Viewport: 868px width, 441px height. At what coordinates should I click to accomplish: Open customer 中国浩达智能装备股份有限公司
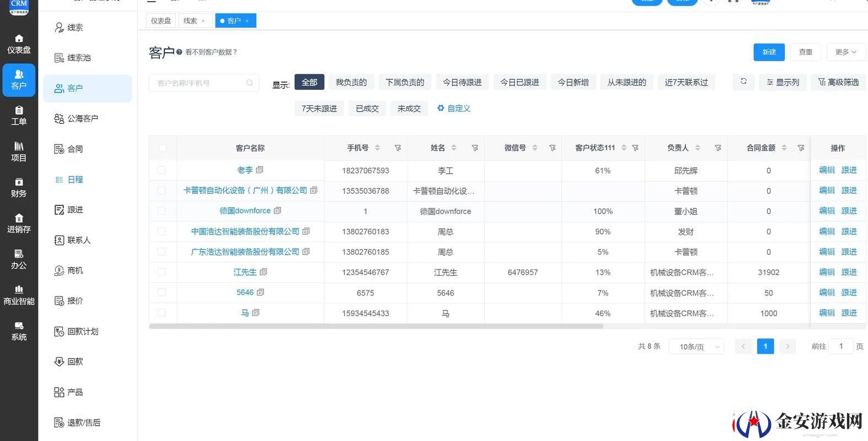245,232
